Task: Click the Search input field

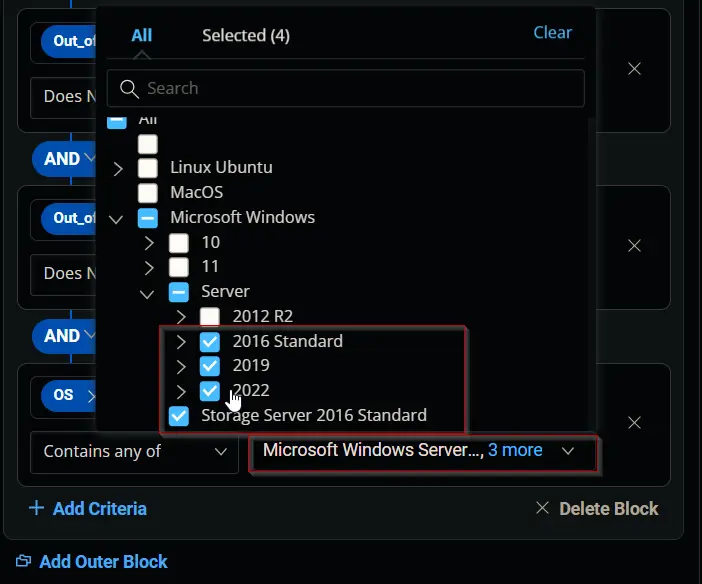Action: [x=346, y=88]
